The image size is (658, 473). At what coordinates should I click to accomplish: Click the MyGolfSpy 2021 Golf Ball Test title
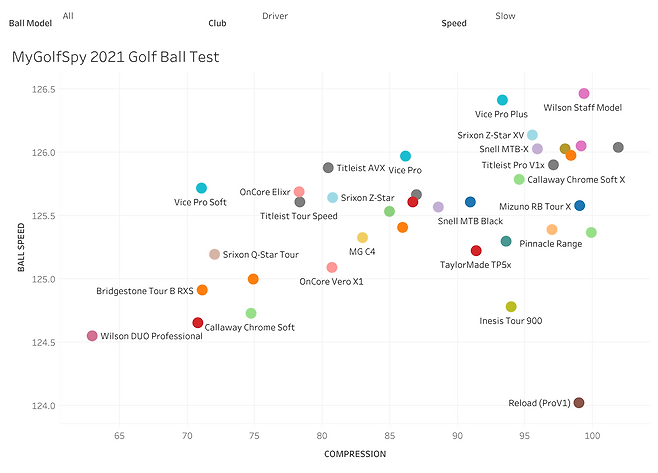coord(115,57)
